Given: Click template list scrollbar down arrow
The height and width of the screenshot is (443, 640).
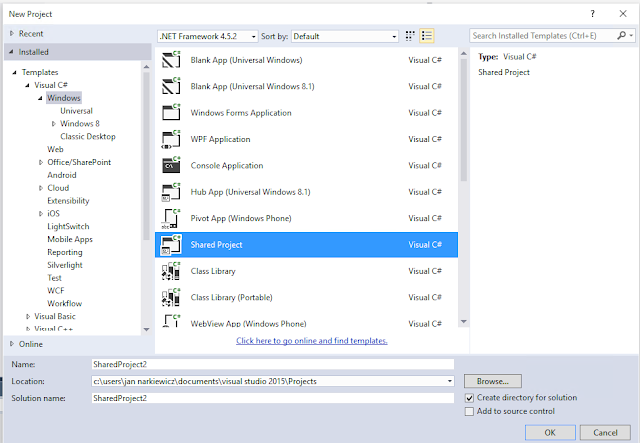Looking at the screenshot, I should click(463, 322).
